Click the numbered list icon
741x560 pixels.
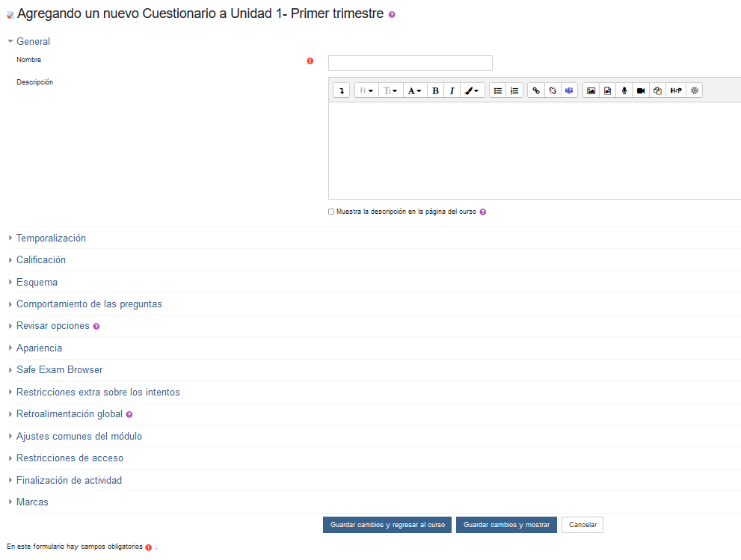pos(514,90)
